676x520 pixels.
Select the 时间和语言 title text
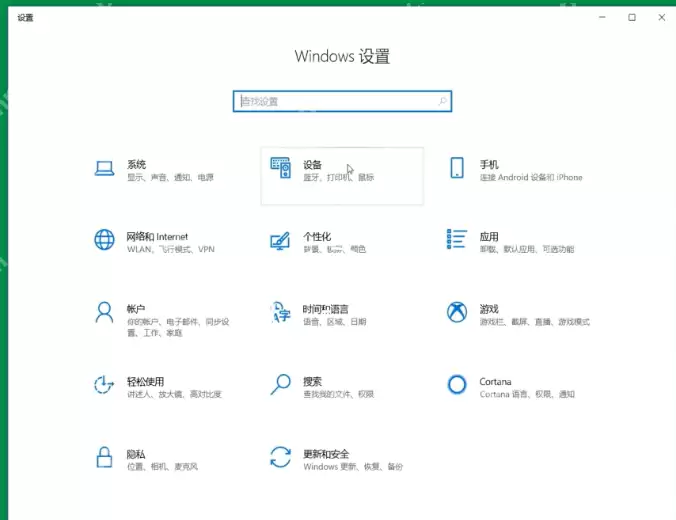(325, 309)
